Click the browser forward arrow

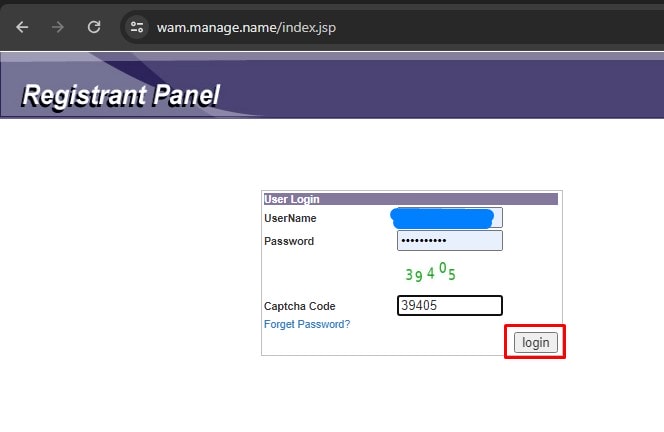point(58,28)
